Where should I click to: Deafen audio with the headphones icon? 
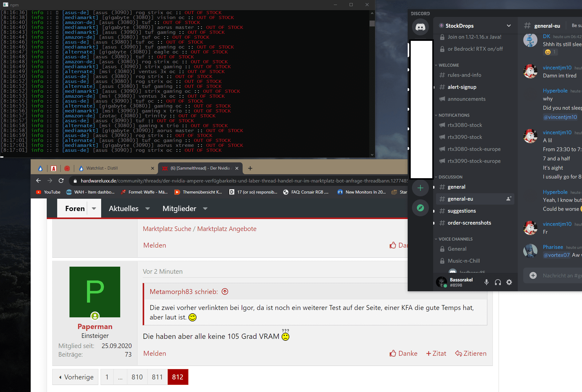498,282
